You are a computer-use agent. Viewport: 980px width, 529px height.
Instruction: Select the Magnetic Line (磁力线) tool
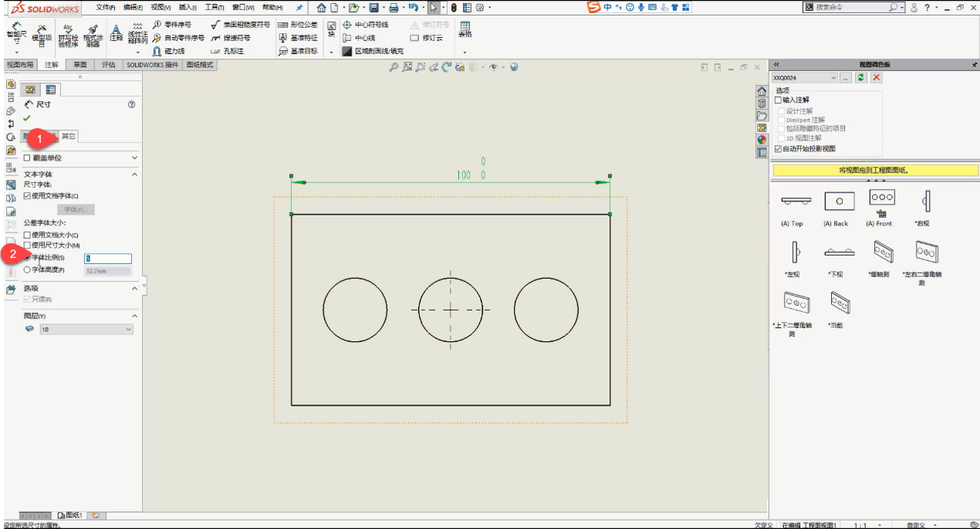[168, 51]
